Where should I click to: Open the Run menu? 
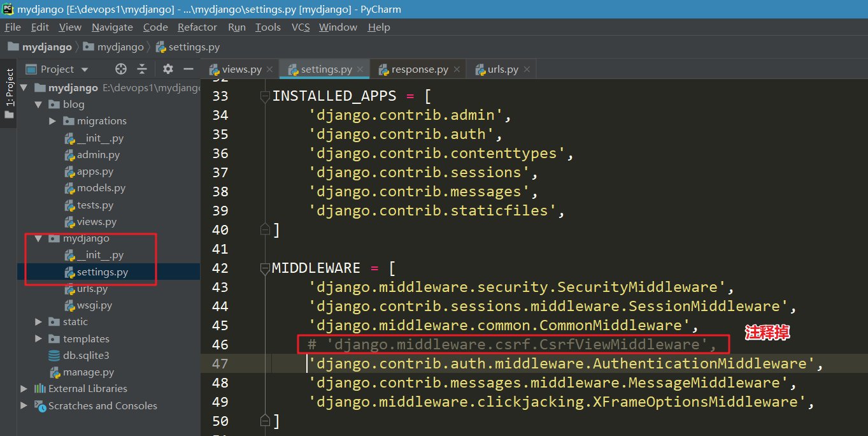[237, 27]
